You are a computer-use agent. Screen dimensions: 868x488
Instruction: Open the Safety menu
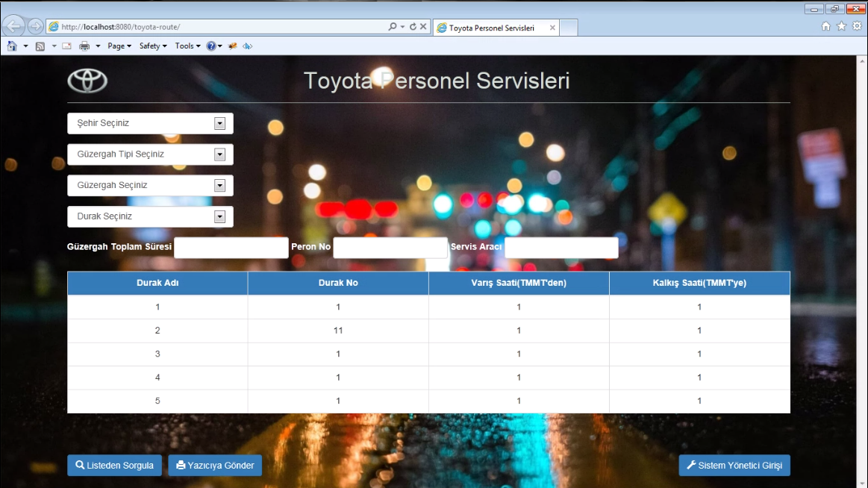click(x=153, y=46)
